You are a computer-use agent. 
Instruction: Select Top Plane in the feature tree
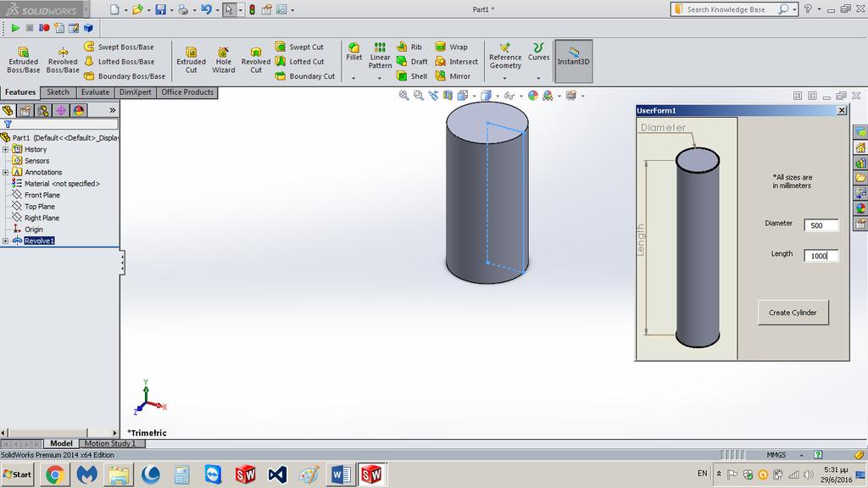pos(34,207)
